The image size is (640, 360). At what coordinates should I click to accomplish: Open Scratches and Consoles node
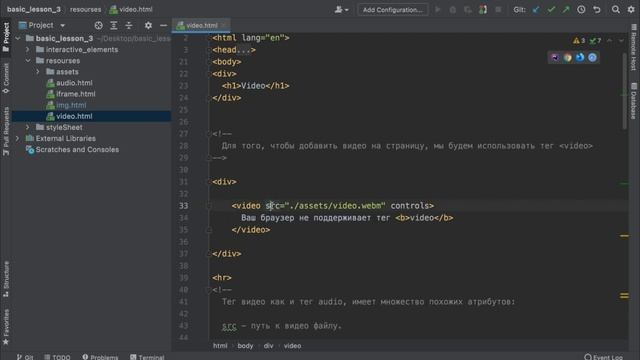(x=77, y=150)
